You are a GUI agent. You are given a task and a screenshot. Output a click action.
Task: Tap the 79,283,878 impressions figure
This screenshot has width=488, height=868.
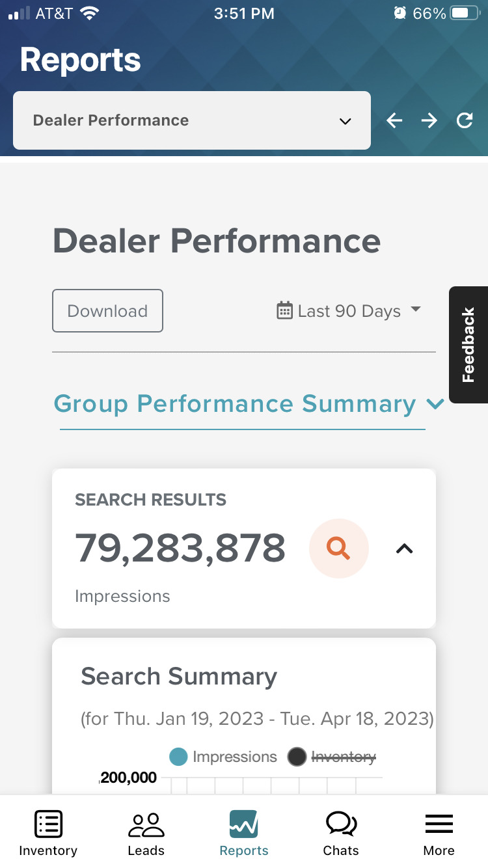tap(180, 548)
